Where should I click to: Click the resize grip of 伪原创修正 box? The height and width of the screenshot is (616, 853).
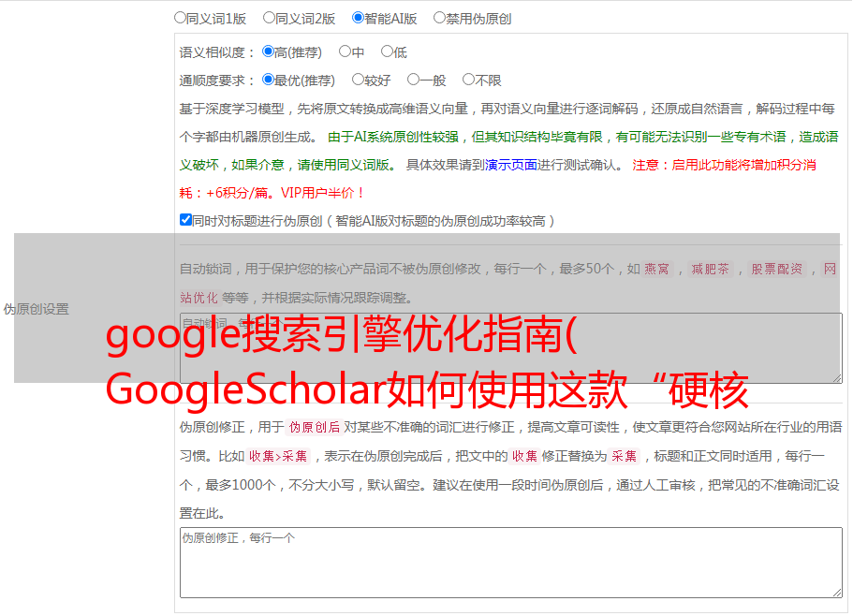[x=837, y=594]
